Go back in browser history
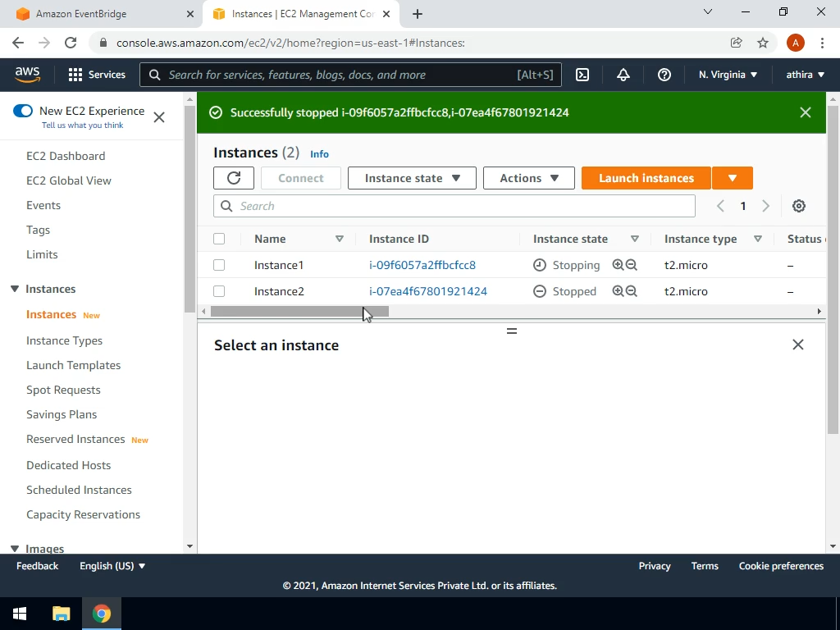This screenshot has height=630, width=840. coord(18,43)
